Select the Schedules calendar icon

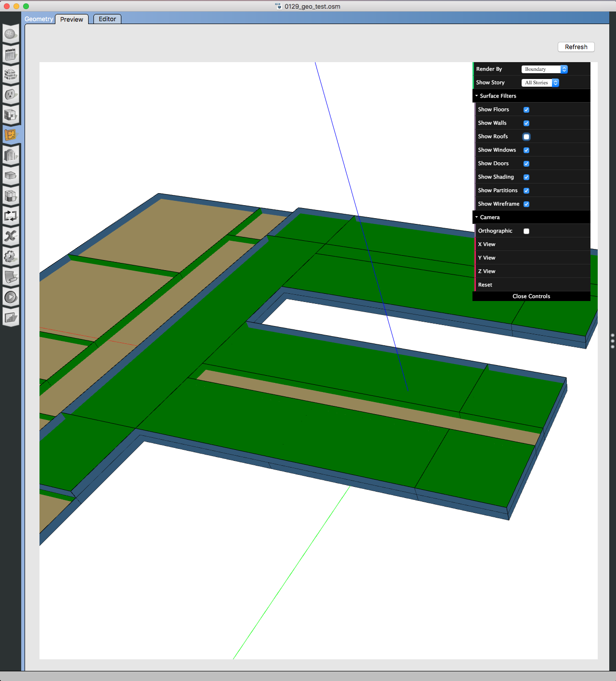click(x=11, y=54)
